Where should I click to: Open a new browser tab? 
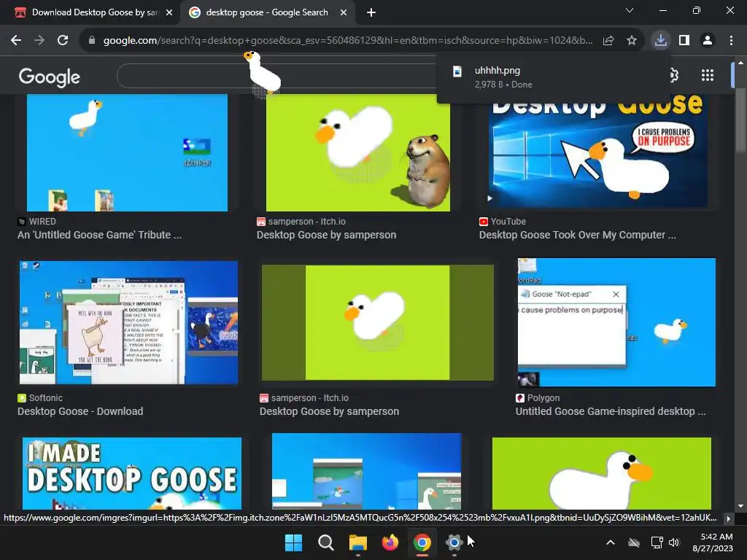371,13
